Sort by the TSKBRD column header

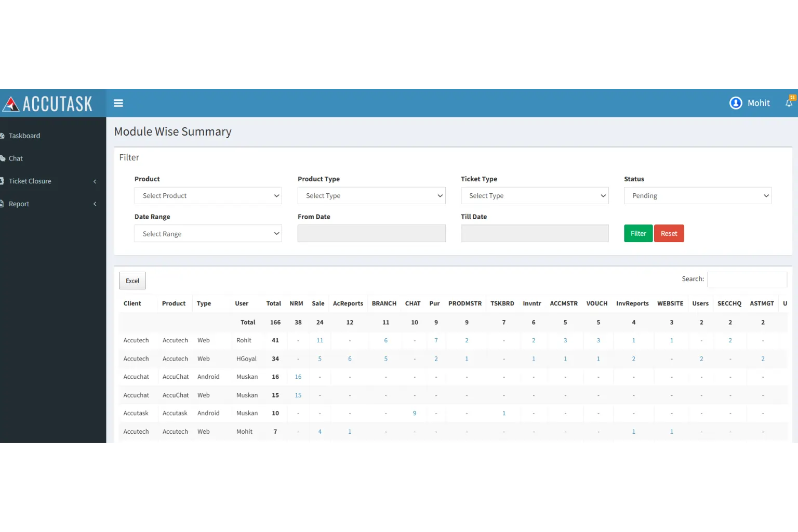[x=502, y=303]
